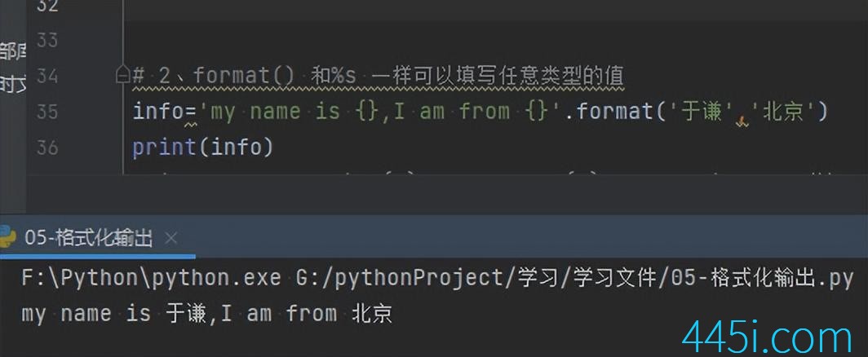This screenshot has height=357, width=868.
Task: Click line number 32 in the gutter
Action: point(47,6)
